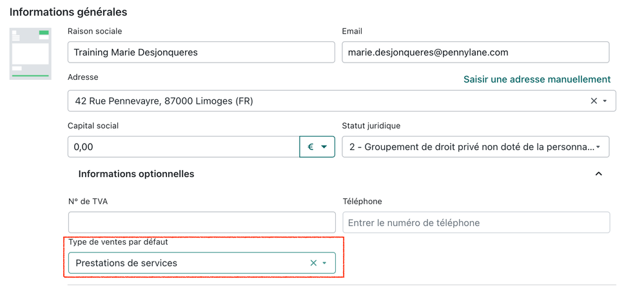Viewport: 644px width, 288px height.
Task: Click the Saisir une adresse manuellement link
Action: pyautogui.click(x=536, y=79)
